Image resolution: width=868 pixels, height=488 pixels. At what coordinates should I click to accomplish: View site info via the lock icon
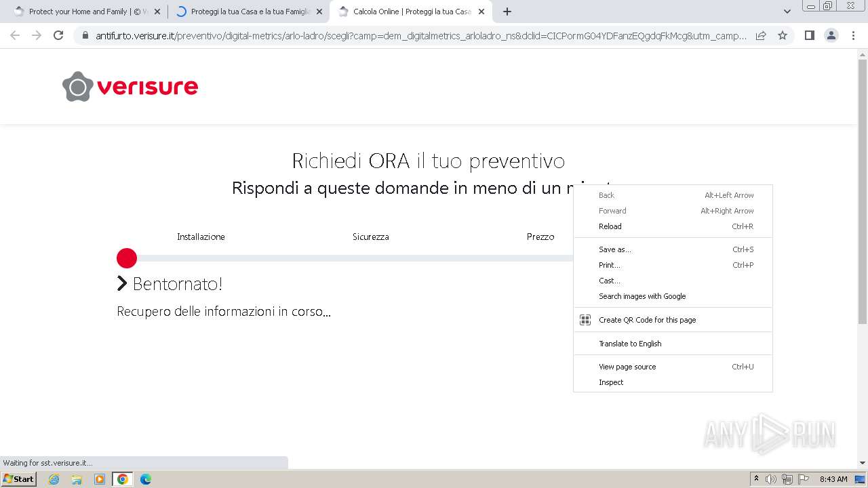coord(85,36)
